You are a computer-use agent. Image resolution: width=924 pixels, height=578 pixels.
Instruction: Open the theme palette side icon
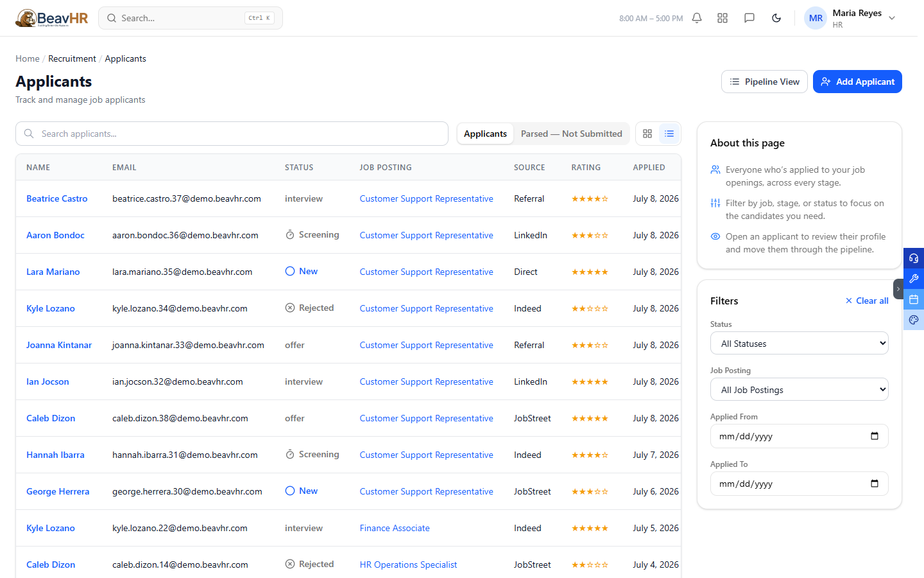(914, 320)
